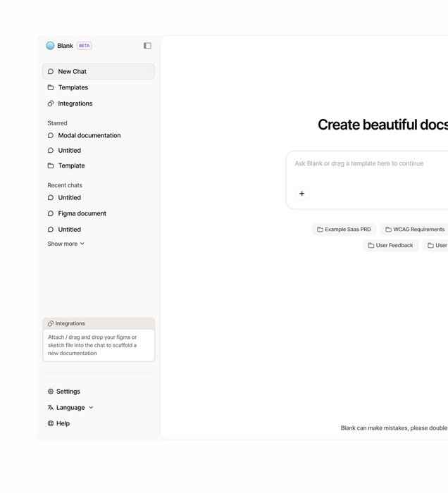Click the Create beautiful docs heading
The height and width of the screenshot is (493, 448).
383,125
